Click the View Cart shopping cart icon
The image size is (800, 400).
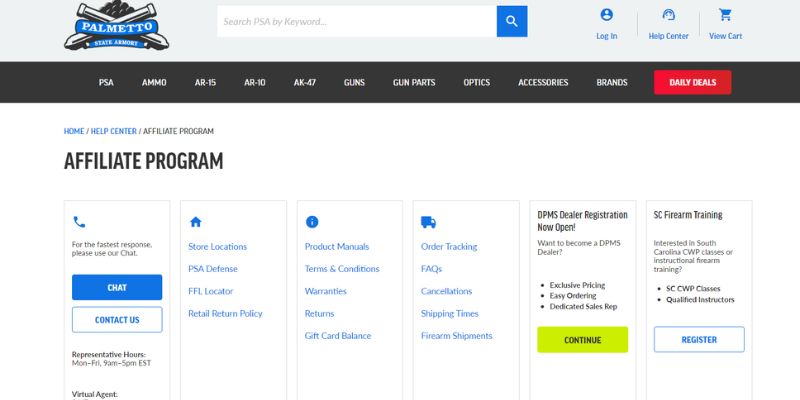tap(725, 15)
